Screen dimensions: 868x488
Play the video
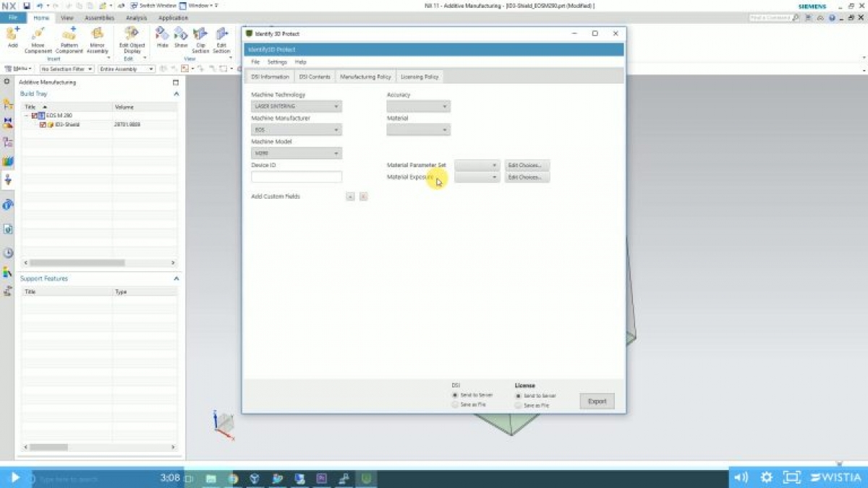(14, 477)
